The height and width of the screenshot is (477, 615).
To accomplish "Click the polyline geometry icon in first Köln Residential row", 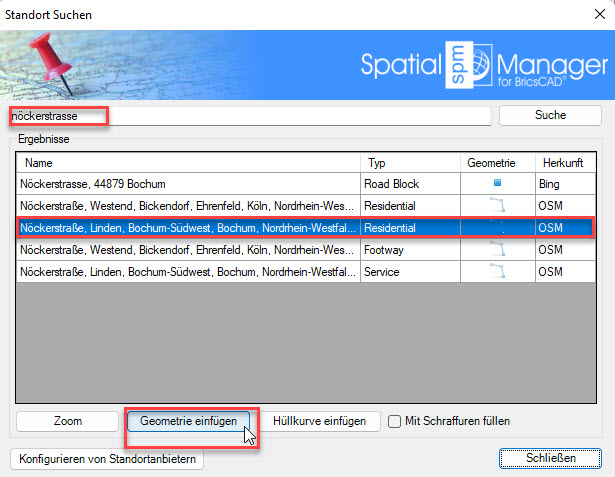I will [x=497, y=206].
